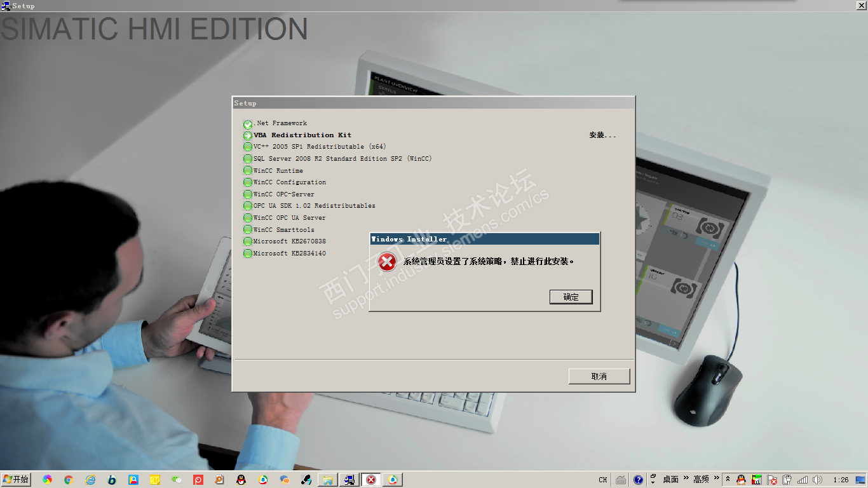Viewport: 868px width, 488px height.
Task: Click the green status icon beside WinCC Runtime
Action: coord(248,171)
